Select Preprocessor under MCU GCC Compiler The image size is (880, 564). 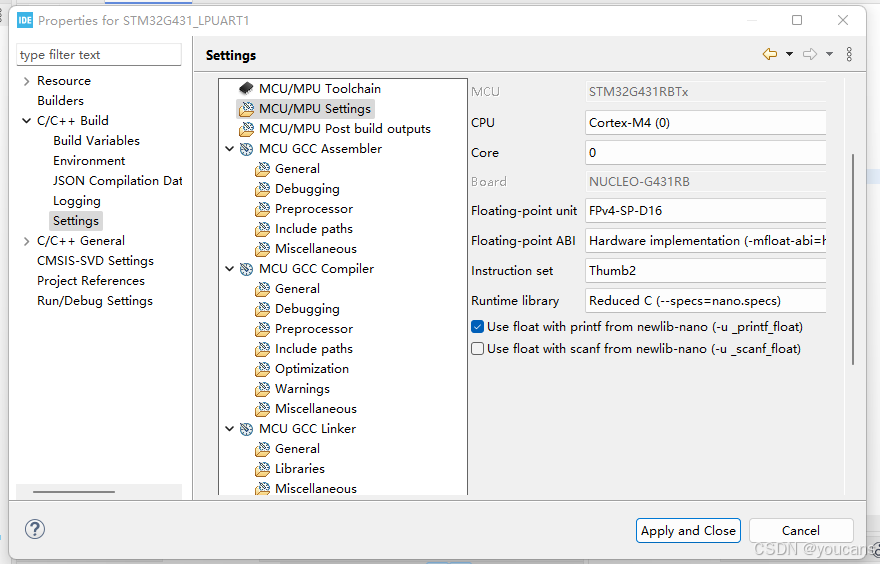pos(314,329)
